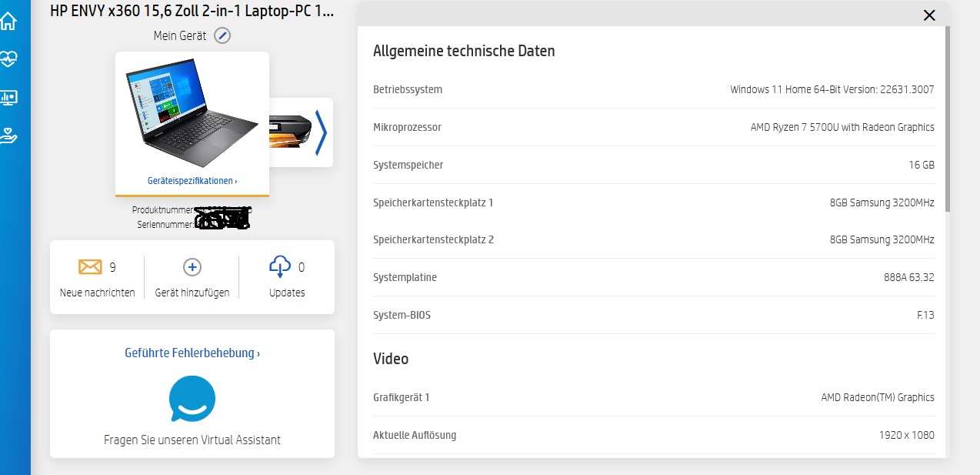Open the Neue Nachrichten envelope icon
Screen dimensions: 980x475
coord(90,267)
